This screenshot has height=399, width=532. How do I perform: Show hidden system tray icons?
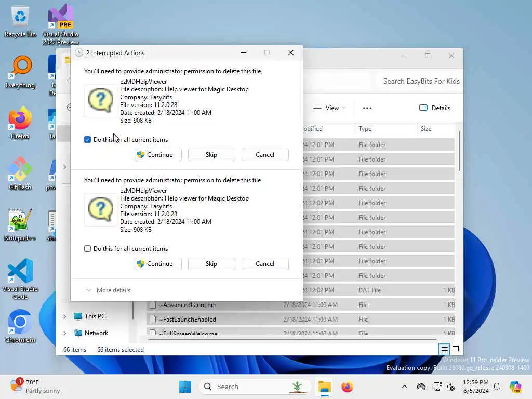[404, 387]
